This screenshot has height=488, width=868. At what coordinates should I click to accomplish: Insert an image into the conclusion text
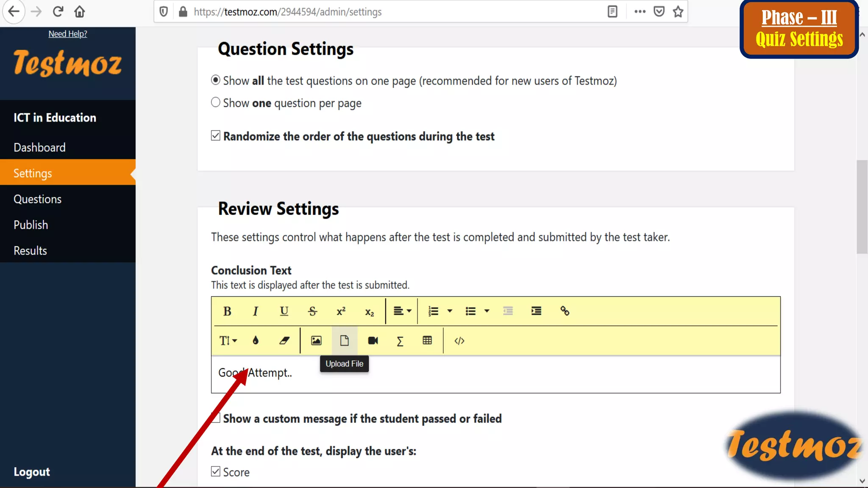[x=316, y=341]
